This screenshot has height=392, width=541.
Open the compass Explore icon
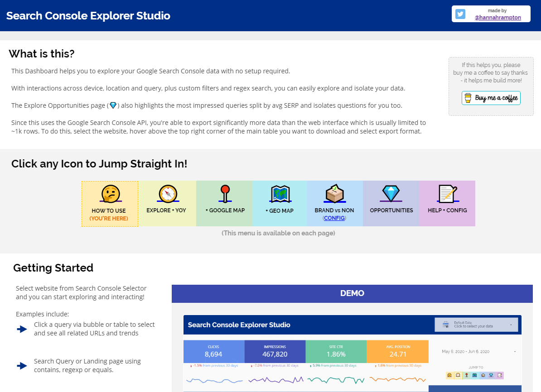(168, 193)
